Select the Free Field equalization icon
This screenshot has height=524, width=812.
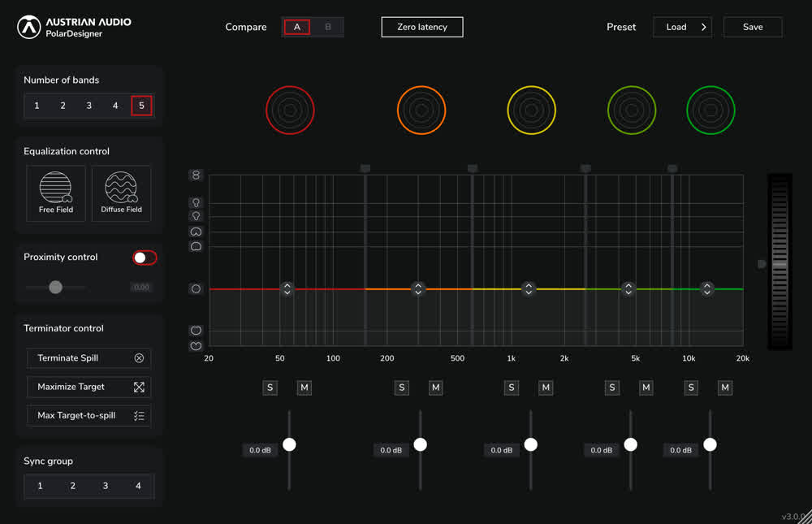coord(56,193)
